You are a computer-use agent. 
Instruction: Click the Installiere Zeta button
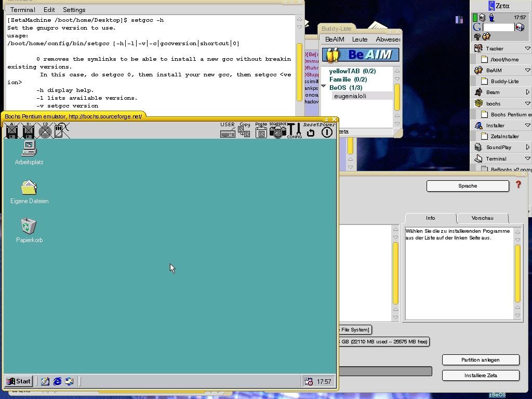point(481,375)
